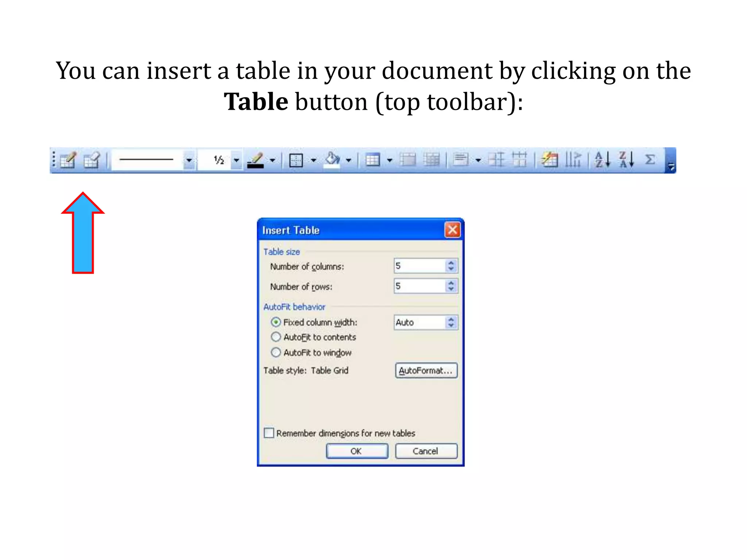Open the cell alignment dropdown arrow
This screenshot has width=747, height=560.
tap(478, 160)
